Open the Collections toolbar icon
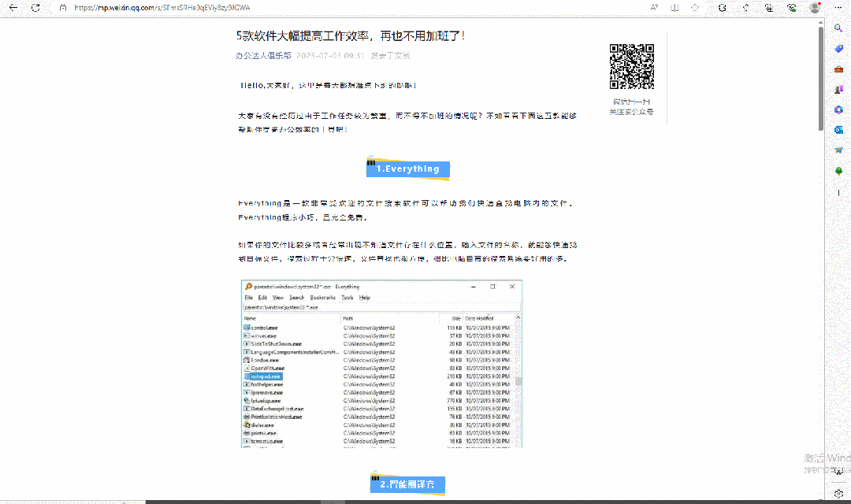This screenshot has height=504, width=851. click(769, 8)
